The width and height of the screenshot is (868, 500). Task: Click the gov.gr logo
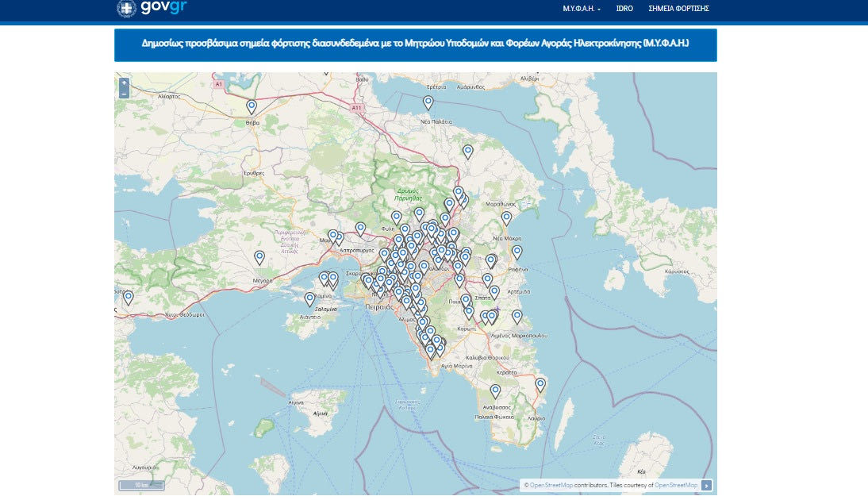click(x=152, y=9)
